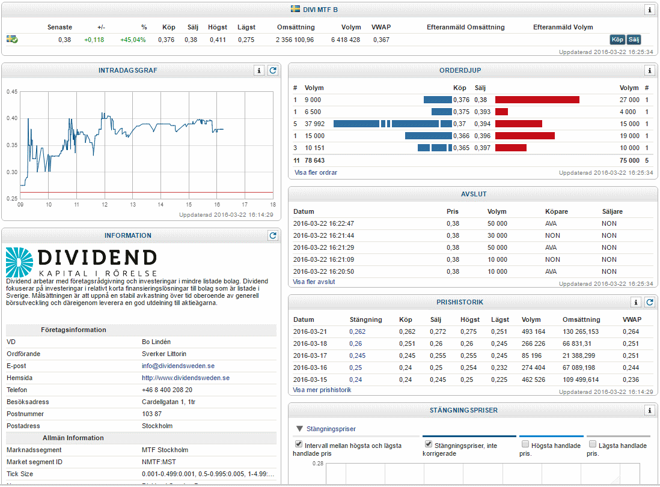
Task: Click chairman name Sverker Littorin
Action: point(164,354)
